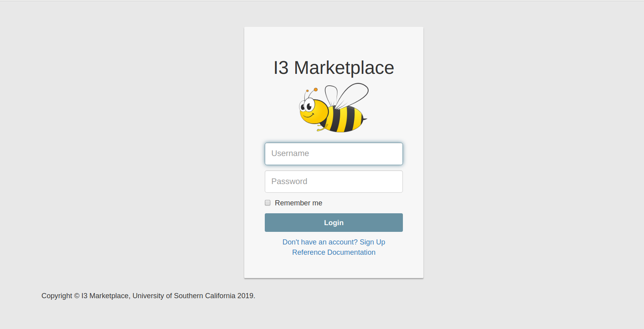This screenshot has height=329, width=644.
Task: Click the copyright footer text
Action: tap(148, 296)
